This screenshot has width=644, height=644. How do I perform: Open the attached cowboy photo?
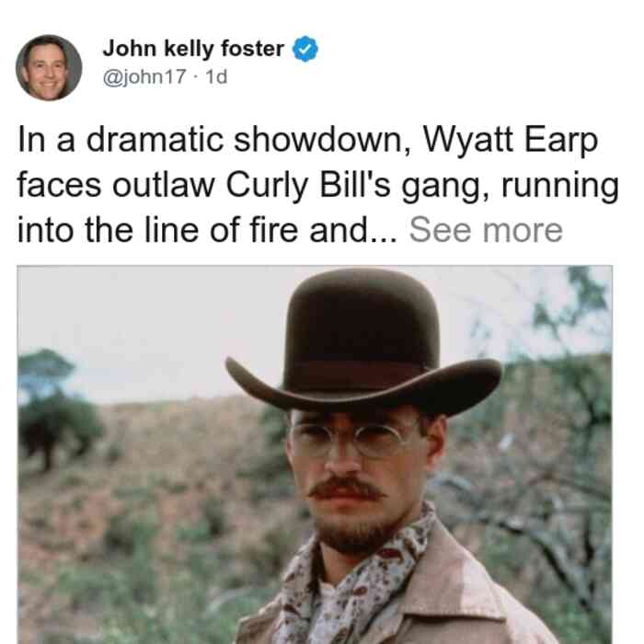pos(315,454)
